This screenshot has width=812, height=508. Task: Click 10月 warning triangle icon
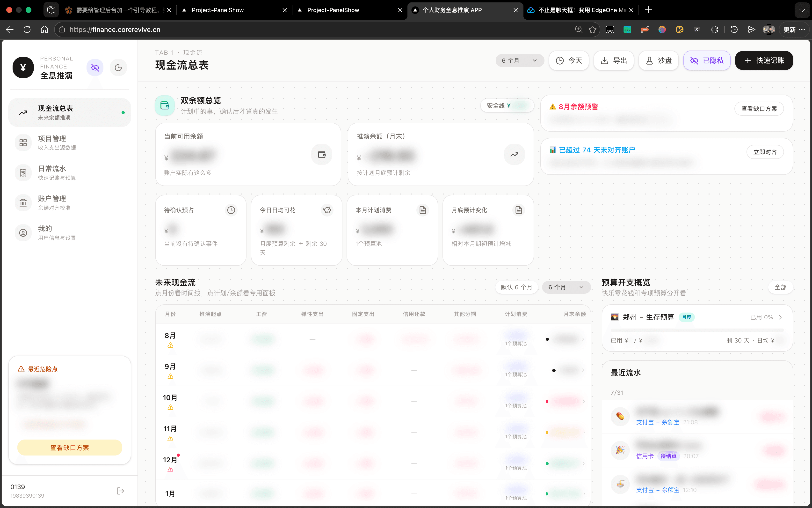click(170, 407)
